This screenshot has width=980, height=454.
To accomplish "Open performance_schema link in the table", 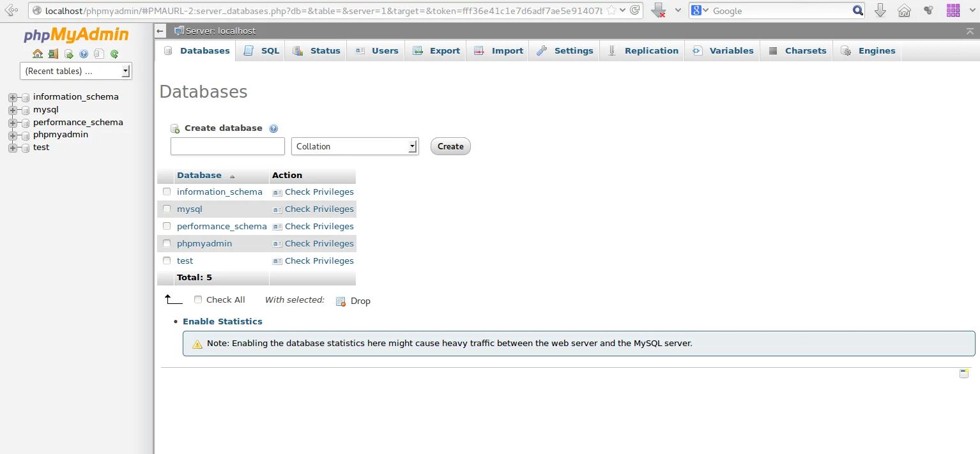I will pos(222,226).
